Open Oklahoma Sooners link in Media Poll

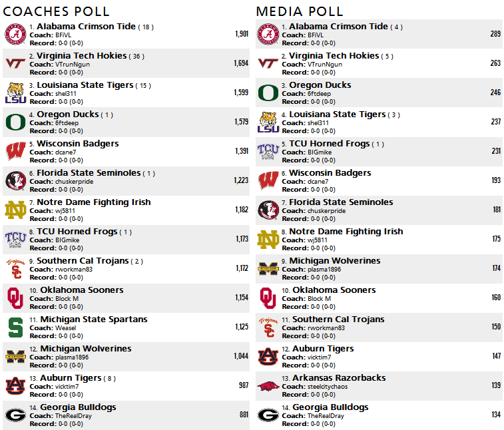[334, 290]
